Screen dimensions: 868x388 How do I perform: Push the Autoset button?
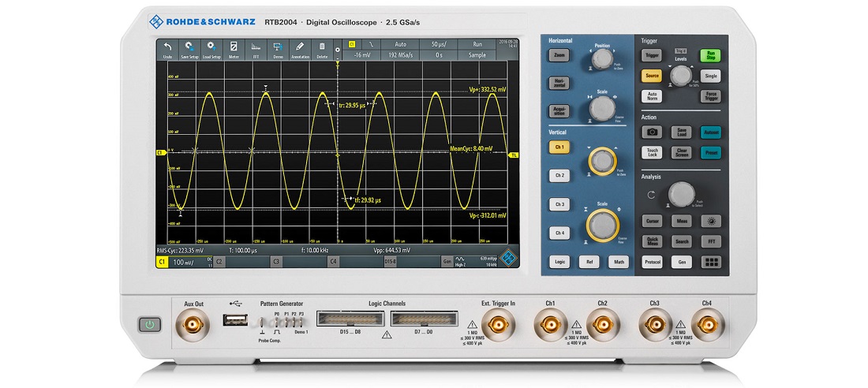[x=710, y=132]
